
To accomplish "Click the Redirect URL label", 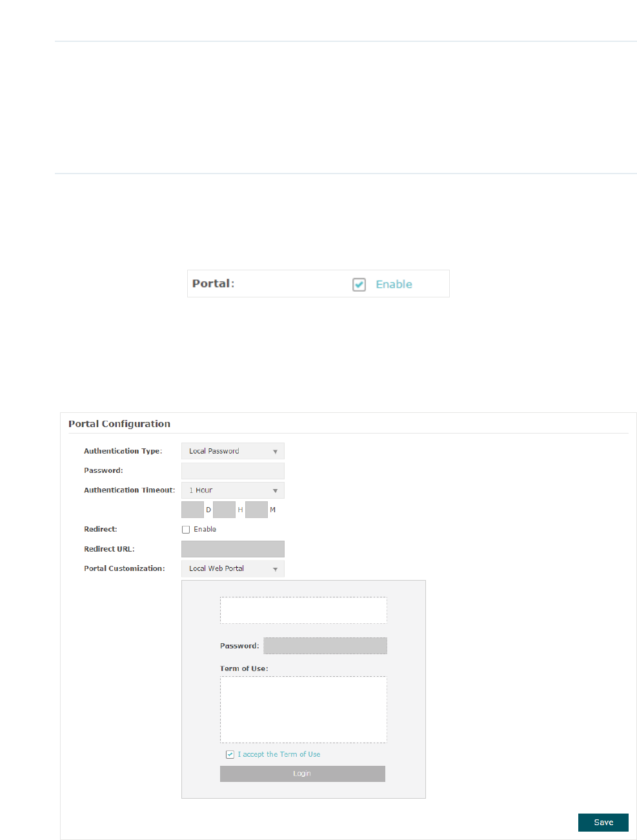I will (x=109, y=549).
